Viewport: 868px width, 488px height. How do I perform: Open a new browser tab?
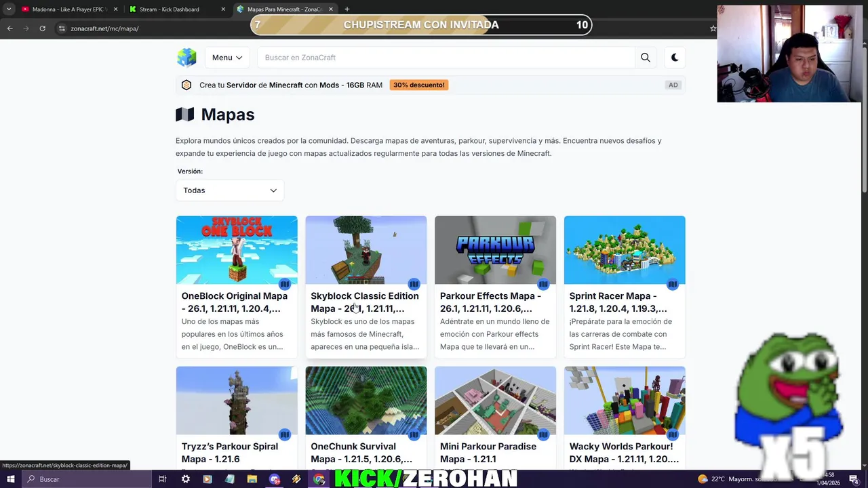(347, 9)
